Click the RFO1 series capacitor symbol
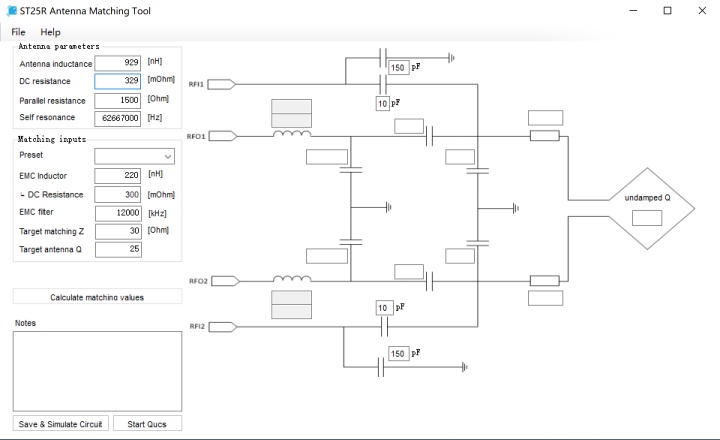This screenshot has width=720, height=440. click(429, 136)
